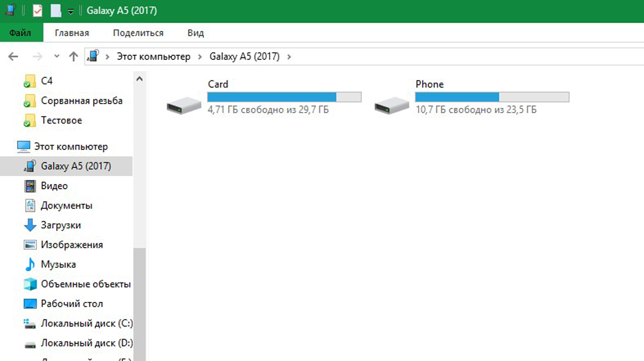Switch to the Главная tab

pos(72,33)
